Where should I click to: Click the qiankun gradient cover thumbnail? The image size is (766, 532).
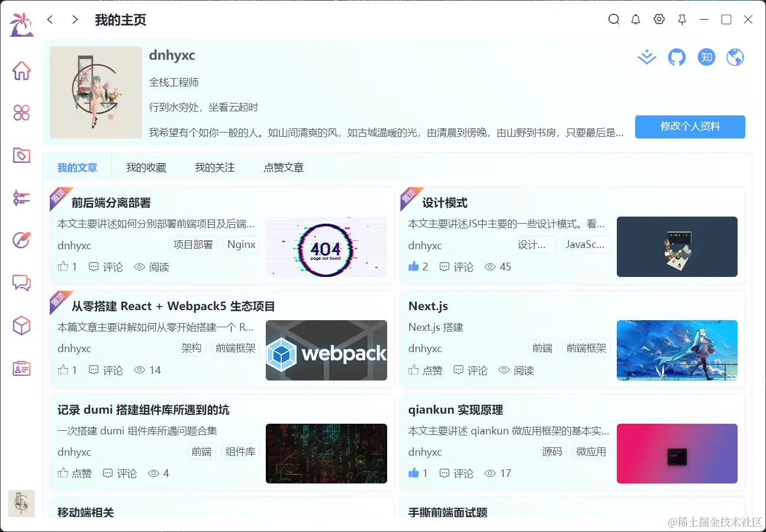point(677,453)
